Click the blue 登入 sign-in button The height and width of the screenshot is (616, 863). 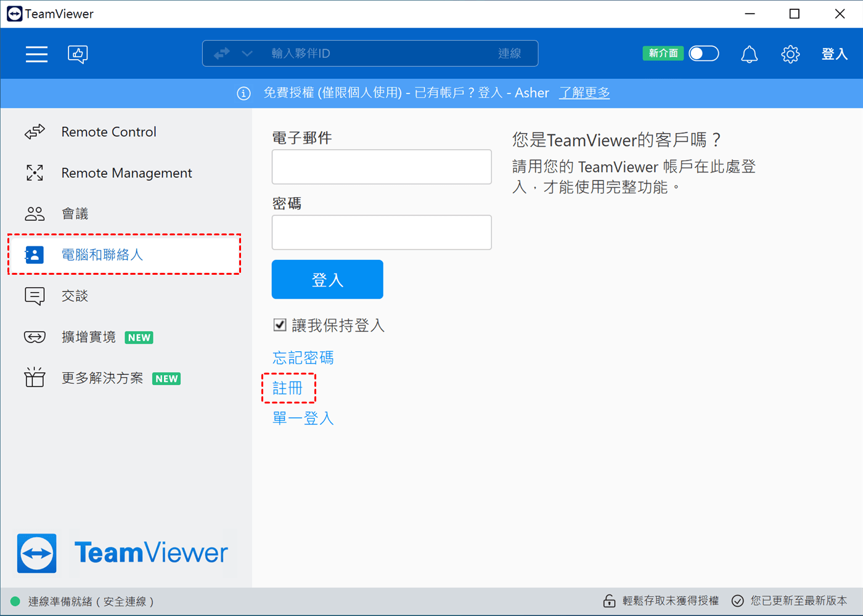pyautogui.click(x=327, y=280)
